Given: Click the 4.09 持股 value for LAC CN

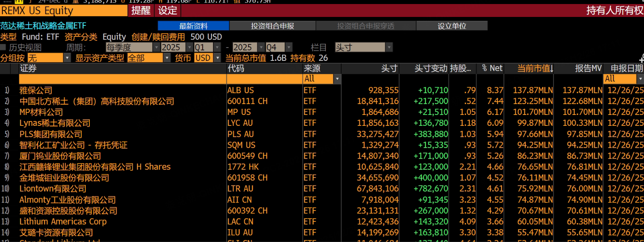Looking at the screenshot, I should click(468, 221).
